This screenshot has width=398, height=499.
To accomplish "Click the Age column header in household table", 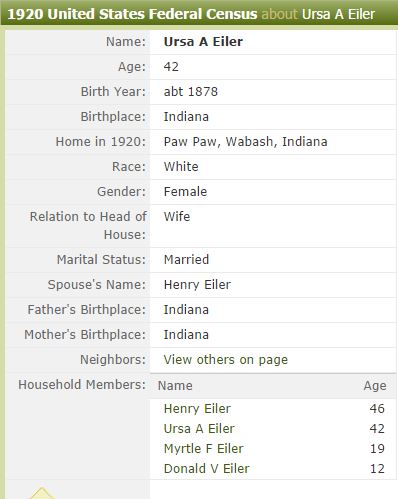I will 375,386.
